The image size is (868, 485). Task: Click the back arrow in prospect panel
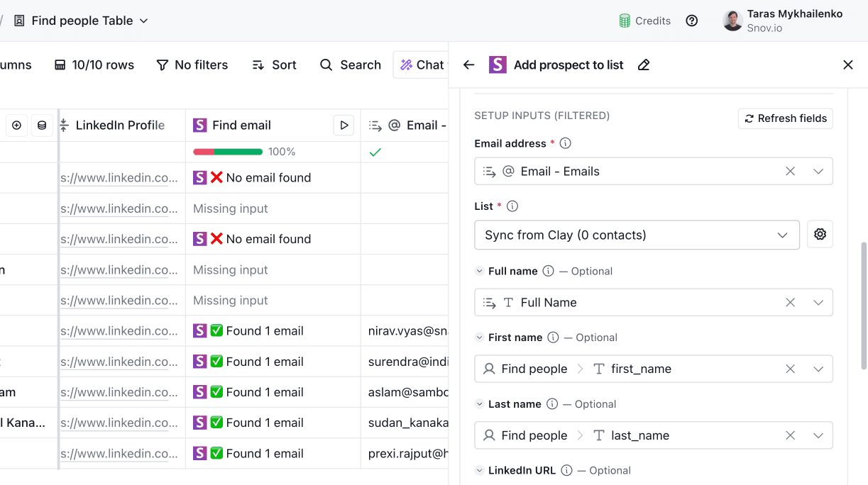coord(468,65)
